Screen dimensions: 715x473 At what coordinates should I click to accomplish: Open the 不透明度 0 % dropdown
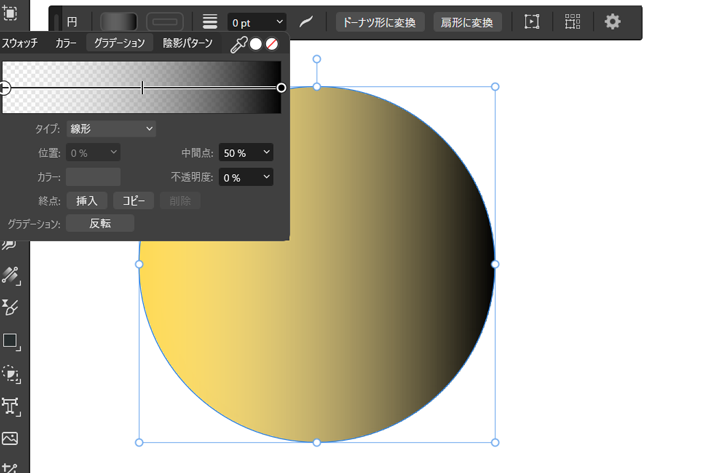coord(246,177)
